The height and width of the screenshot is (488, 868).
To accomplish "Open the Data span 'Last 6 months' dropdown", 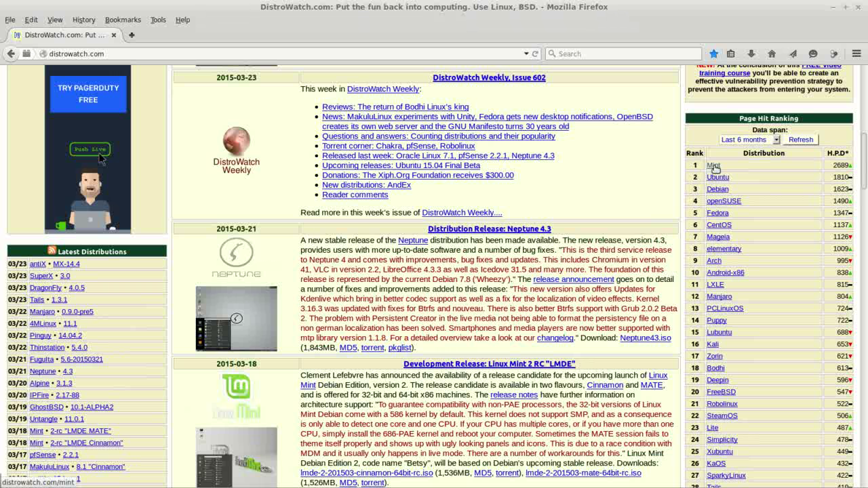I will pyautogui.click(x=750, y=140).
